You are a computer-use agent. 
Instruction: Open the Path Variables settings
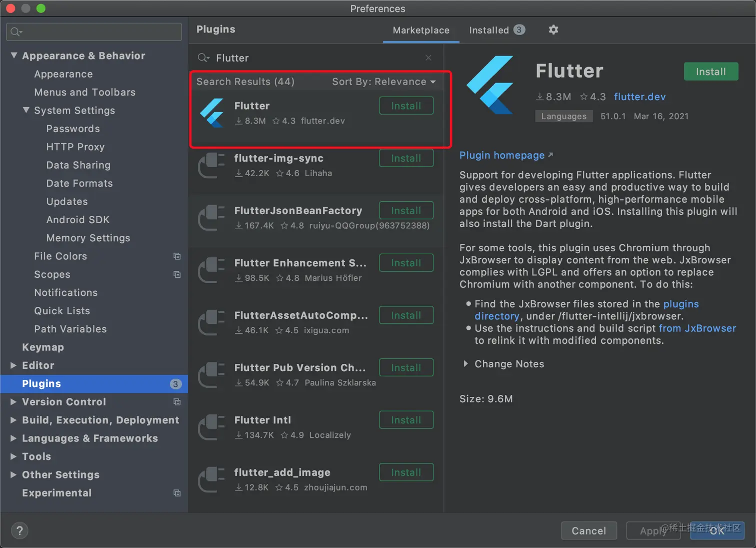(x=70, y=329)
